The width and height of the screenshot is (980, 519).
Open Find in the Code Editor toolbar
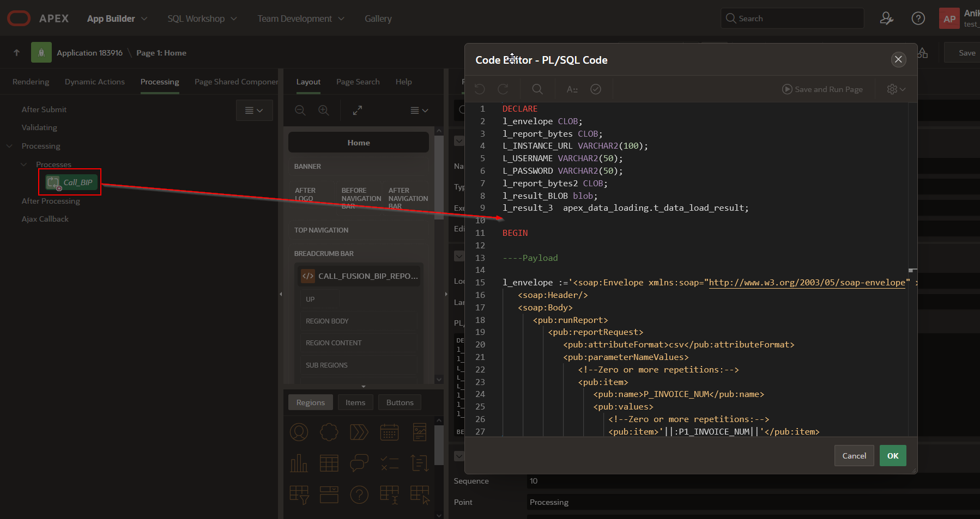537,89
